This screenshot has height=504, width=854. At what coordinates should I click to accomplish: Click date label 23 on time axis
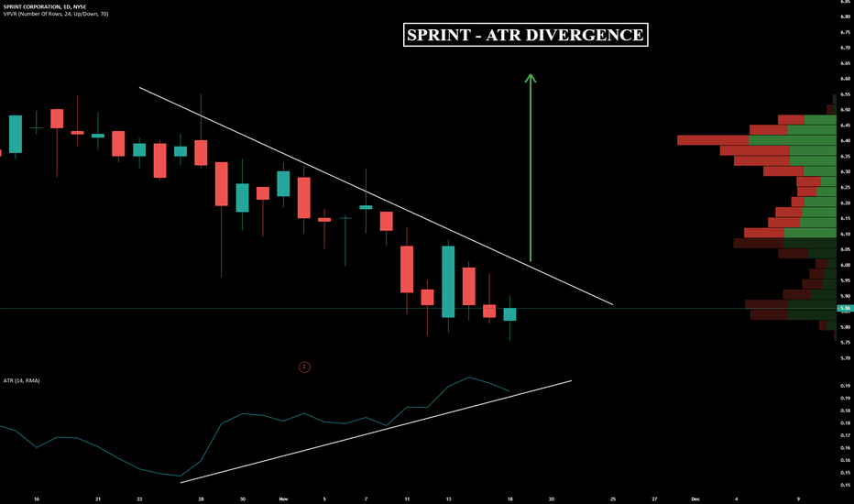click(139, 499)
